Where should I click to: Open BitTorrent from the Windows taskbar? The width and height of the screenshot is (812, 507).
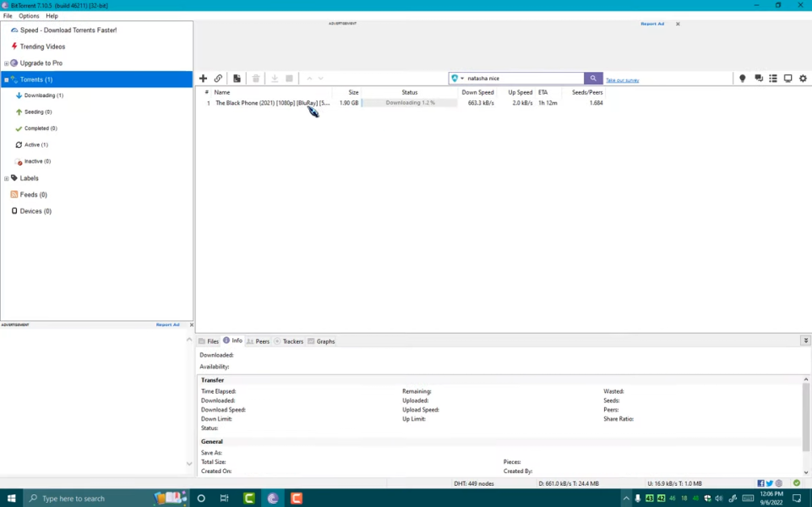pyautogui.click(x=273, y=499)
